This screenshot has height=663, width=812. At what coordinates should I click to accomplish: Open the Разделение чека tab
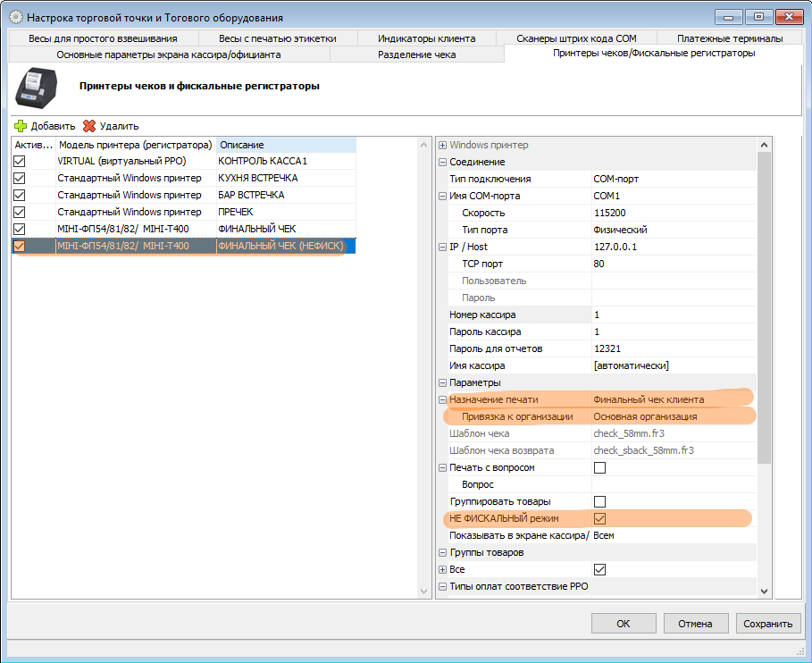416,55
